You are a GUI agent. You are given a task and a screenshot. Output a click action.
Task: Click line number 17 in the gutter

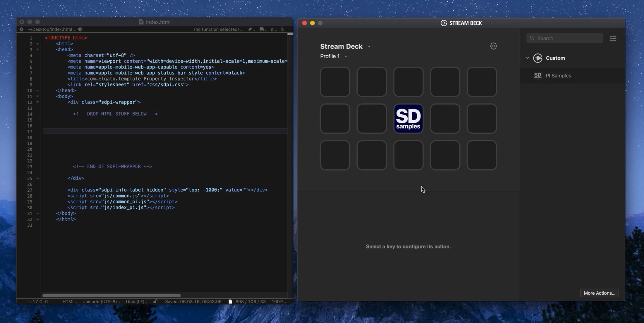pos(30,132)
